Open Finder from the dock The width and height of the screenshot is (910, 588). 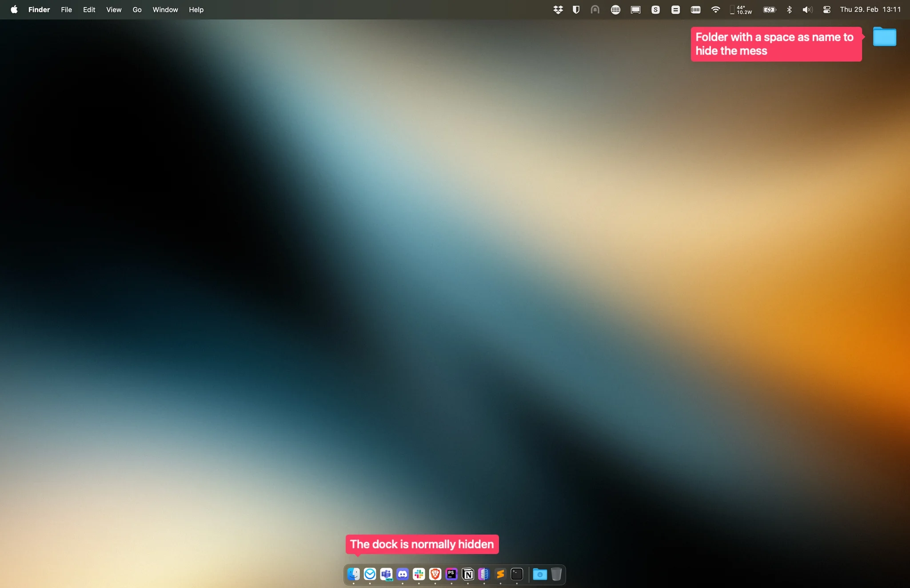[354, 574]
